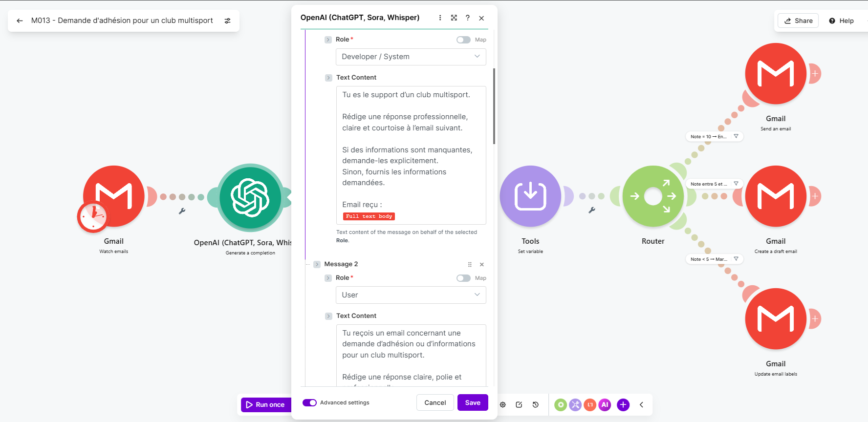Open scenario options icon next to the M013 title
Viewport: 868px width, 422px height.
coord(227,21)
